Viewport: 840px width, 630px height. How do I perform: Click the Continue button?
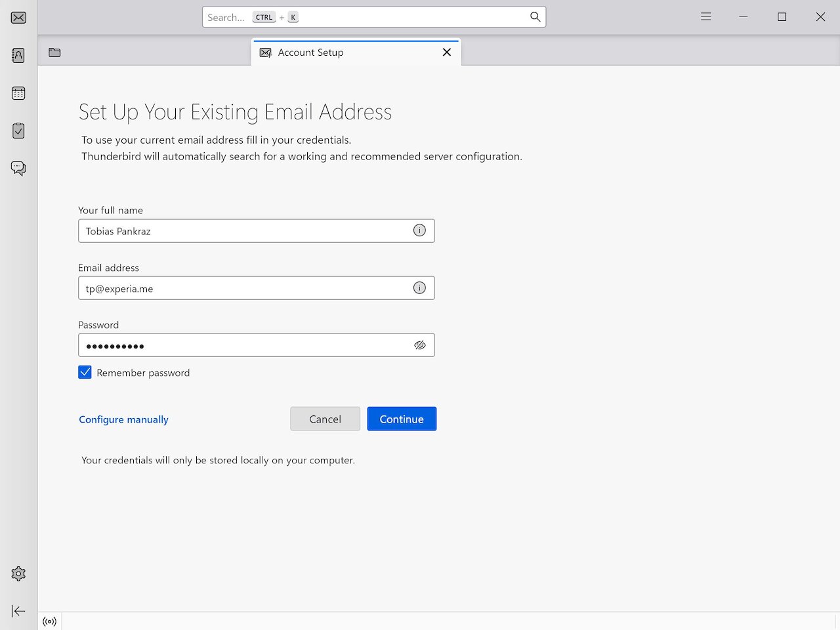point(402,419)
